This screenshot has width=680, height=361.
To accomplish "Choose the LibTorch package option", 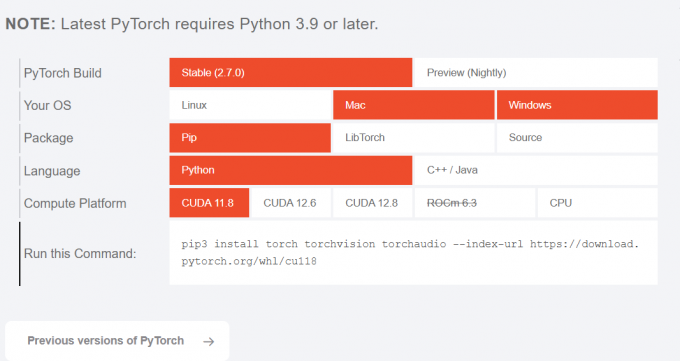I will pyautogui.click(x=413, y=138).
